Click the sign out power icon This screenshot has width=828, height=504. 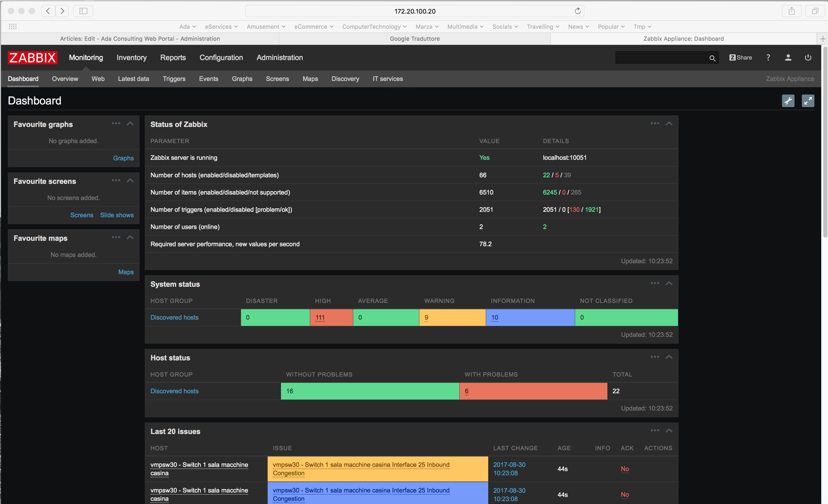click(808, 57)
